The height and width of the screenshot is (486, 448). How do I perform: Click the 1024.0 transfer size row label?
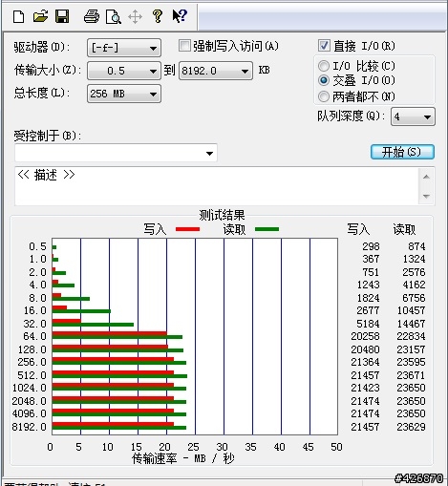(x=30, y=388)
